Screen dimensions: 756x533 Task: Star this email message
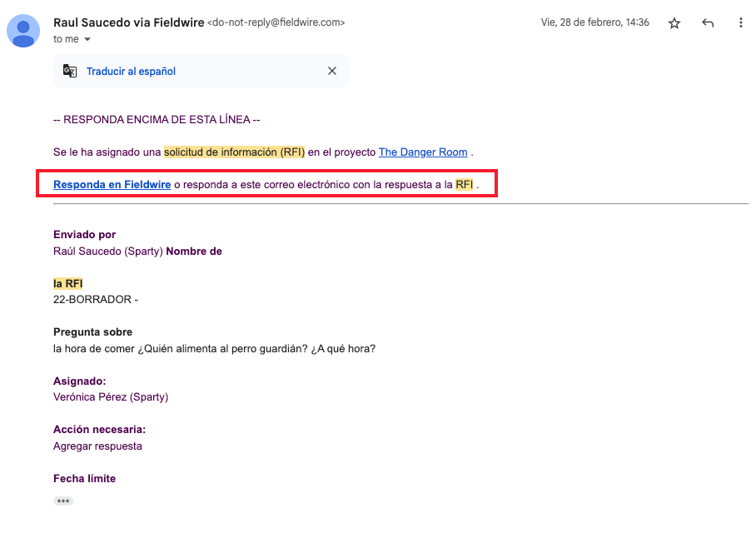click(674, 23)
